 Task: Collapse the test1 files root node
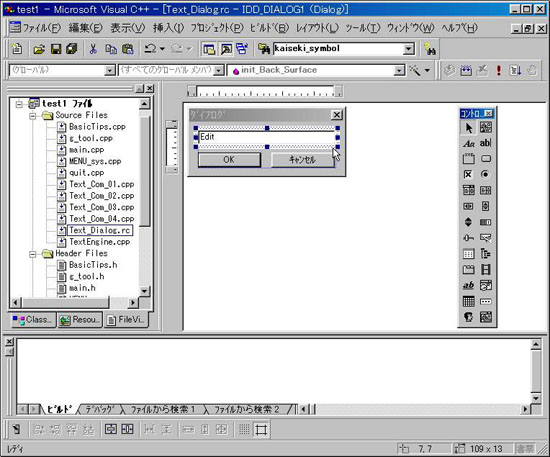19,104
